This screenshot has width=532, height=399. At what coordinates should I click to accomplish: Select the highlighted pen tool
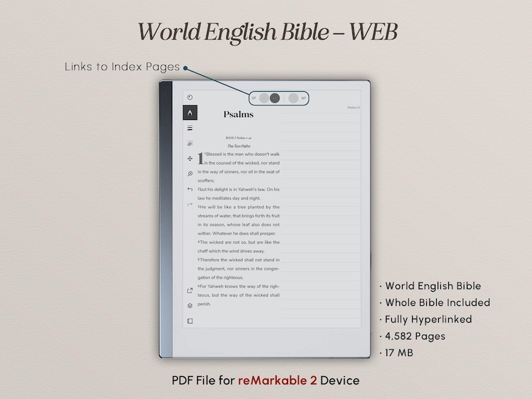[190, 112]
